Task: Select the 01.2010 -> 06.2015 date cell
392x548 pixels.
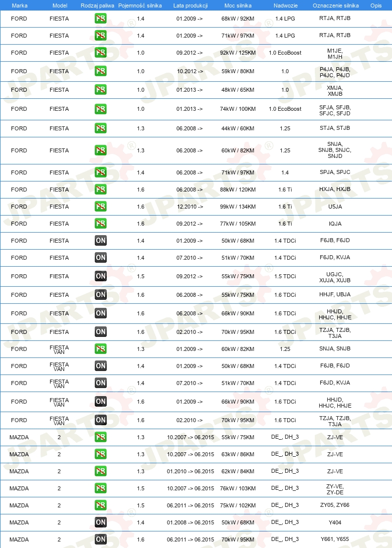Action: (190, 471)
